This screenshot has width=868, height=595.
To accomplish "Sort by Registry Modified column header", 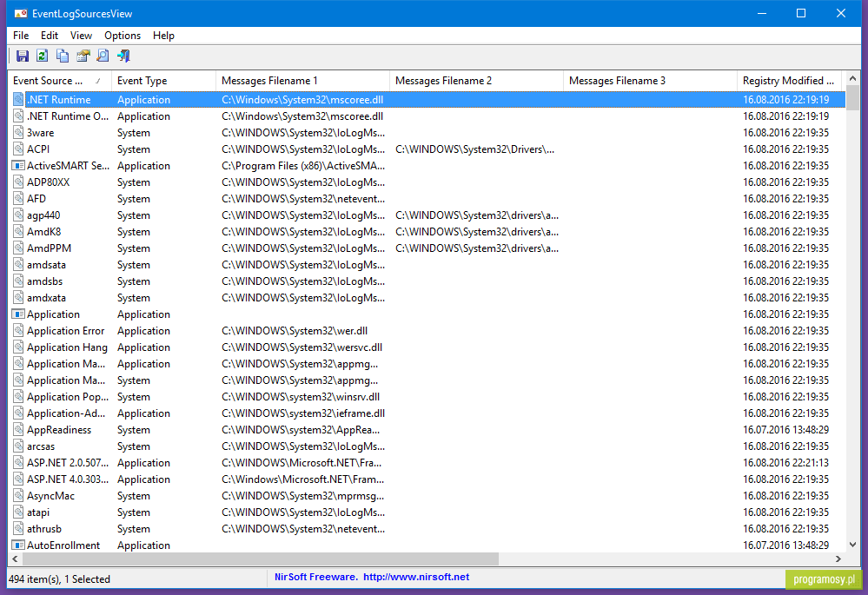I will [x=790, y=81].
